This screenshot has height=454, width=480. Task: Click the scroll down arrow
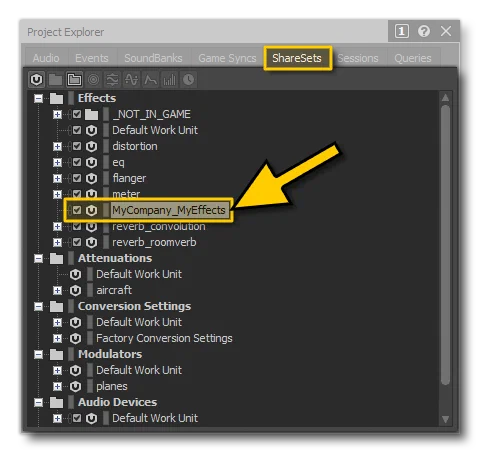(445, 419)
